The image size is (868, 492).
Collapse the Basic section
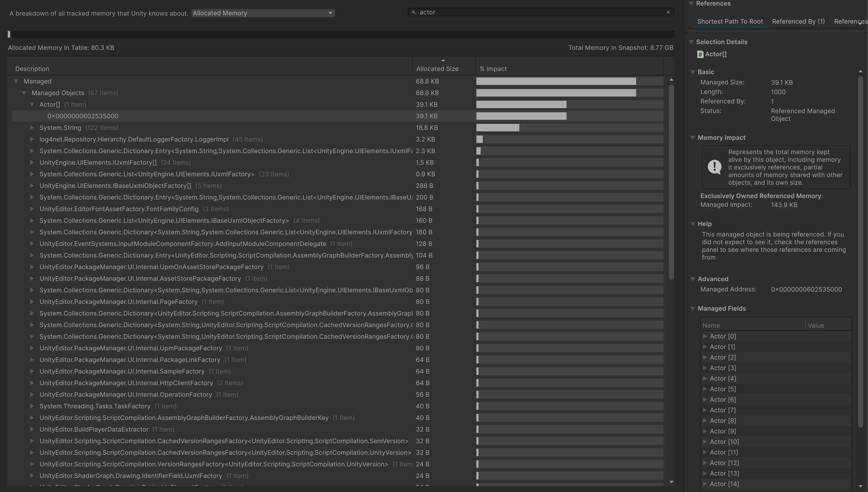pos(693,72)
